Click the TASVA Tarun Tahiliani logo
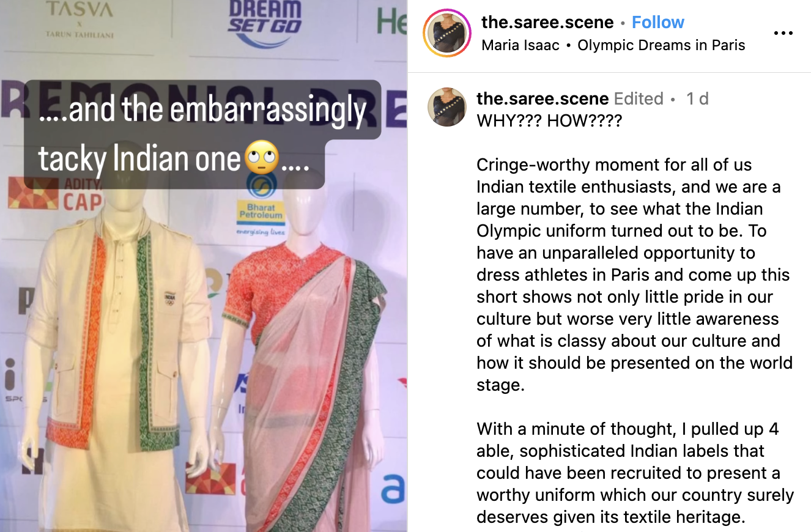Viewport: 811px width, 532px height. [x=80, y=20]
